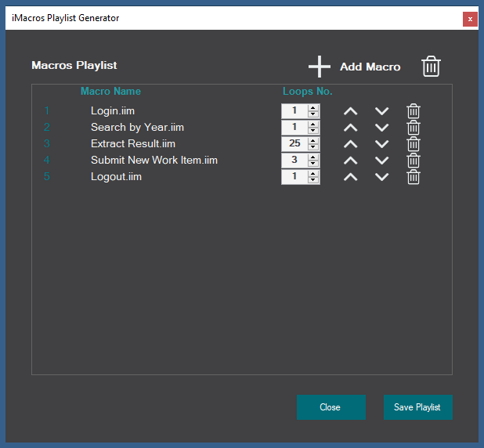Screen dimensions: 484x448
Task: Delete the Submit New Work Item.iim row
Action: click(414, 161)
